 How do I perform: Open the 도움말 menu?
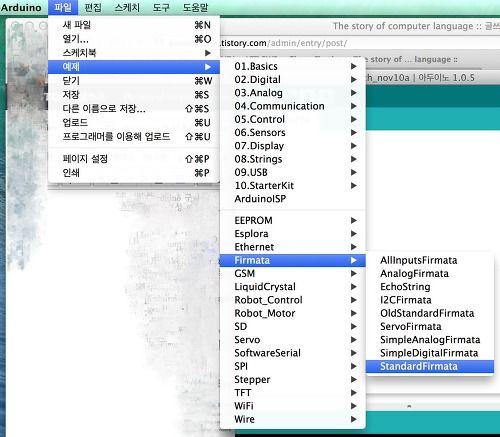[x=195, y=7]
